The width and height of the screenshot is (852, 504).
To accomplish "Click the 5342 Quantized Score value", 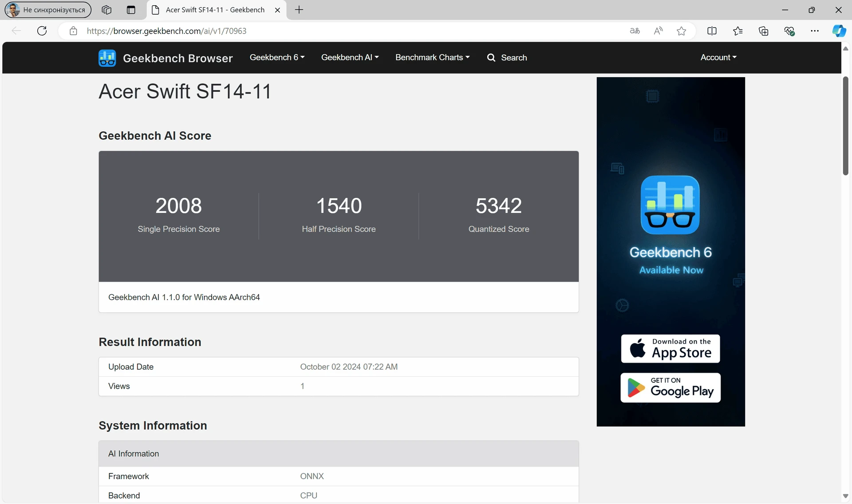I will (x=499, y=205).
